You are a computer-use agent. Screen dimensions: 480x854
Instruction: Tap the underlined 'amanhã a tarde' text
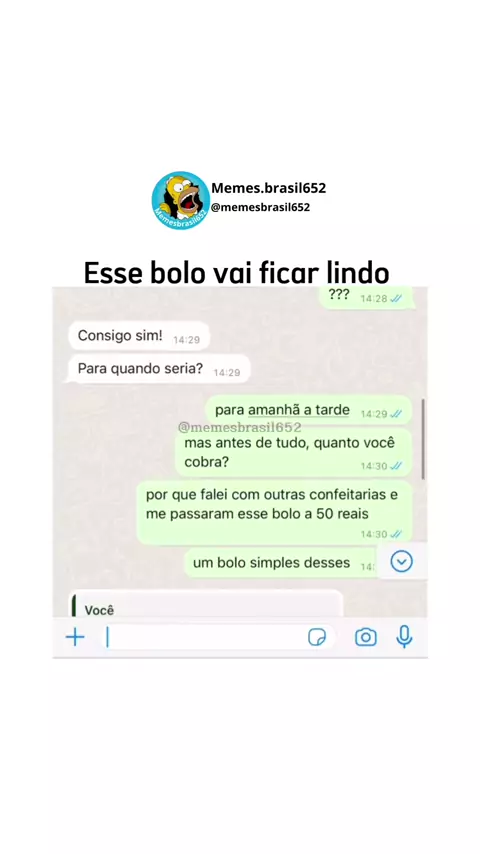(299, 411)
